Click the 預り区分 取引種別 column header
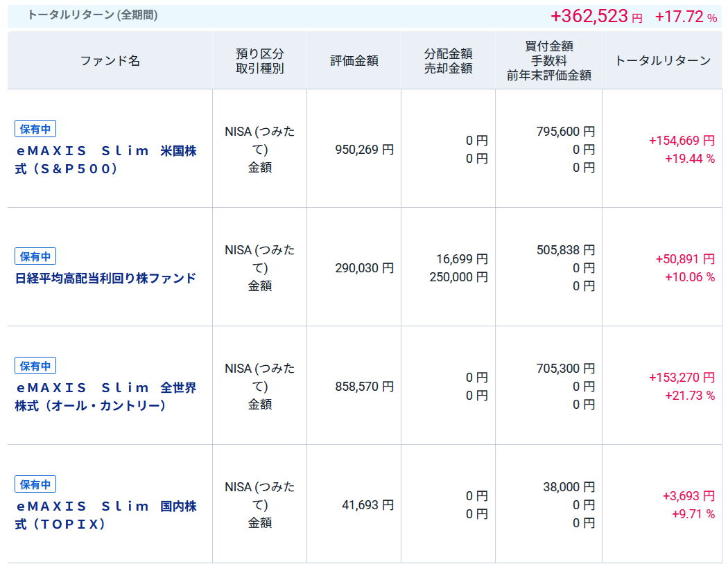 point(259,61)
